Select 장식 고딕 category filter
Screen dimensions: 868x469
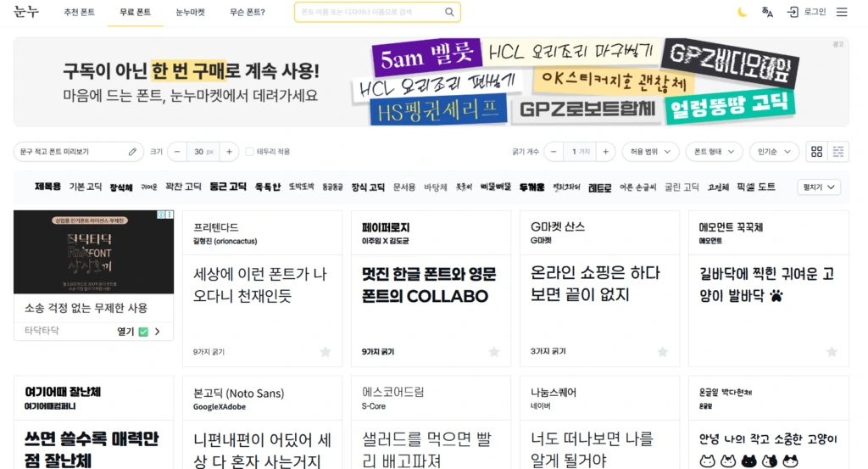pos(368,187)
